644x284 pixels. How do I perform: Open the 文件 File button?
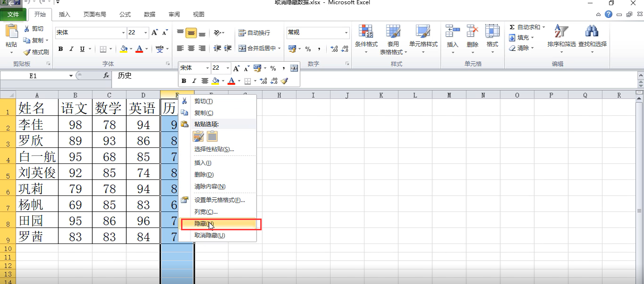[13, 15]
